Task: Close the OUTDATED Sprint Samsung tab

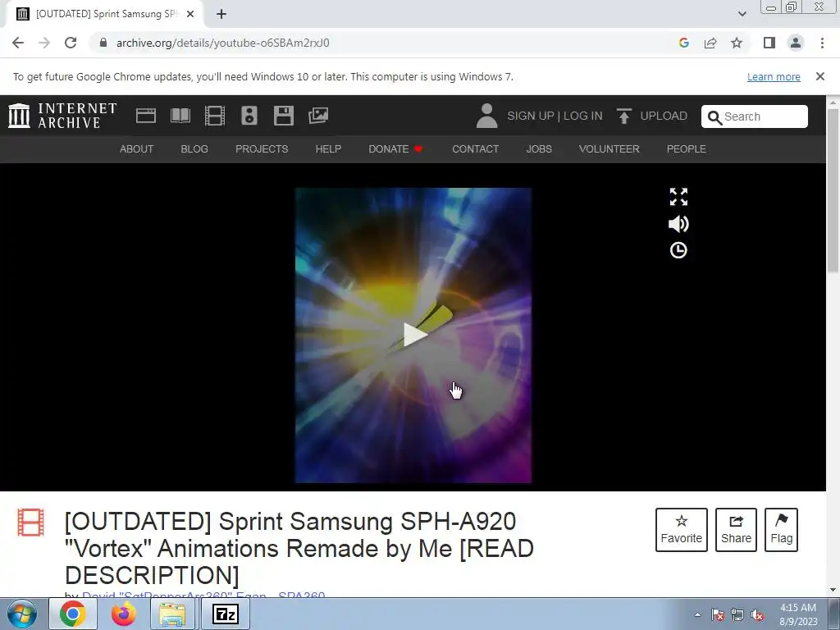Action: pos(190,14)
